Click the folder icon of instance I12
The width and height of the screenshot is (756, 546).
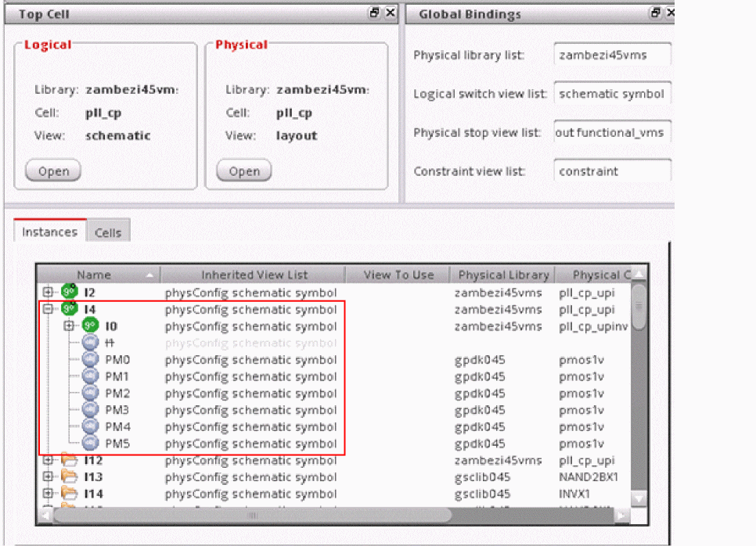coord(70,460)
